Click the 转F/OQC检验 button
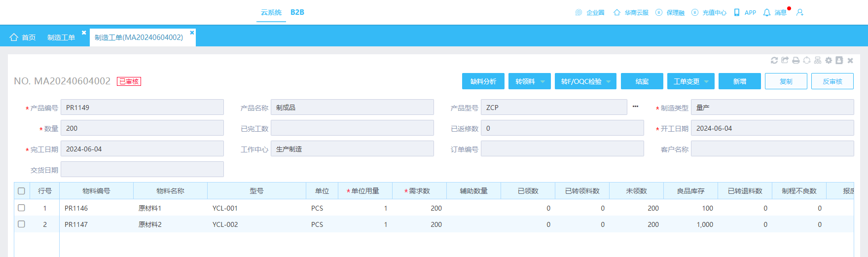Image resolution: width=868 pixels, height=257 pixels. coord(581,81)
